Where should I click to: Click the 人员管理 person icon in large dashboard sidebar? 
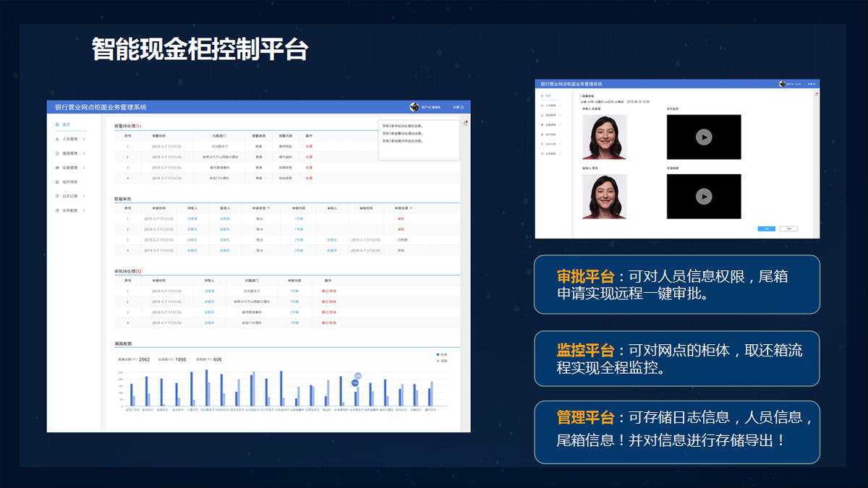[57, 139]
